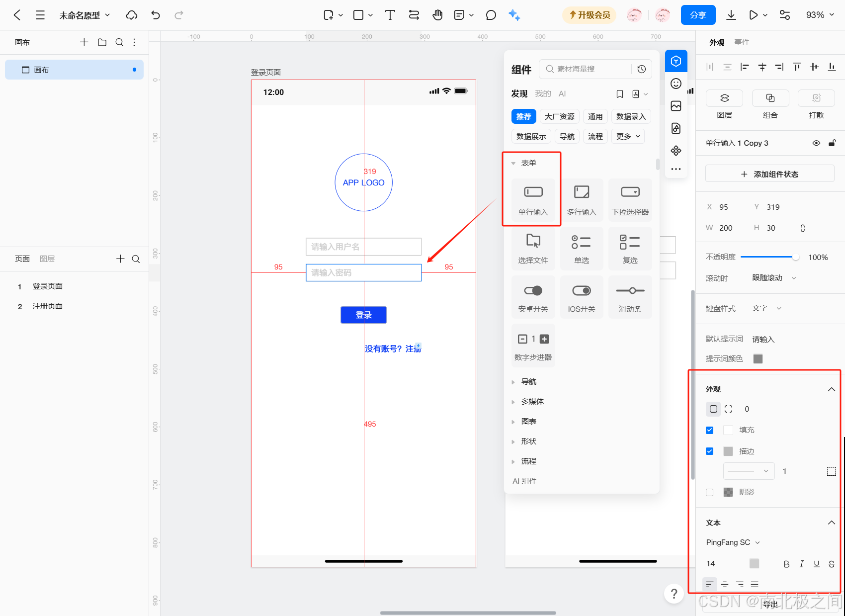This screenshot has width=845, height=616.
Task: Open the 跟随滚动 scroll behavior dropdown
Action: point(774,278)
